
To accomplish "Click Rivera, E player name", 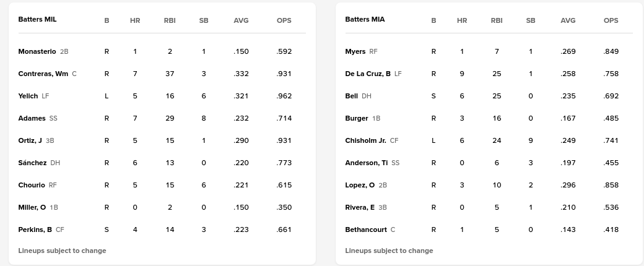I will (x=360, y=207).
